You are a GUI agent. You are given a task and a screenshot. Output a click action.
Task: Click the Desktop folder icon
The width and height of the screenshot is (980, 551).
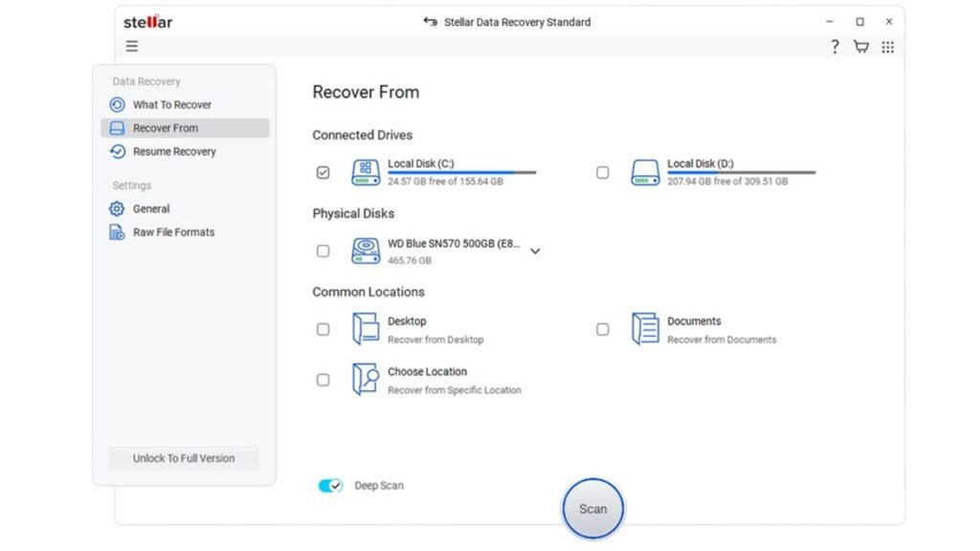[366, 329]
